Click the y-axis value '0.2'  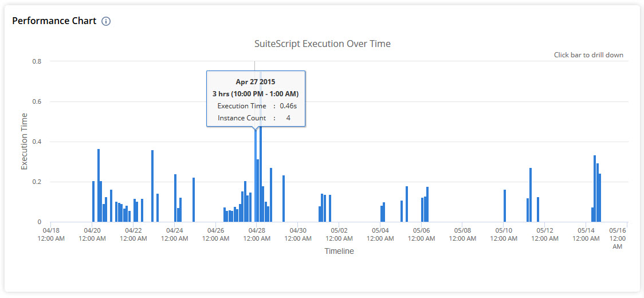(37, 182)
